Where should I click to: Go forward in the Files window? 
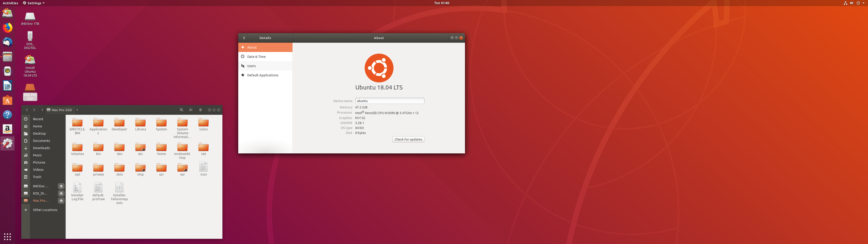pyautogui.click(x=34, y=110)
